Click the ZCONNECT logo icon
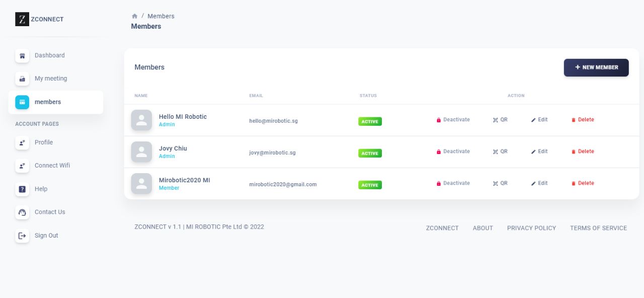Screen dimensions: 644x298 pyautogui.click(x=22, y=19)
